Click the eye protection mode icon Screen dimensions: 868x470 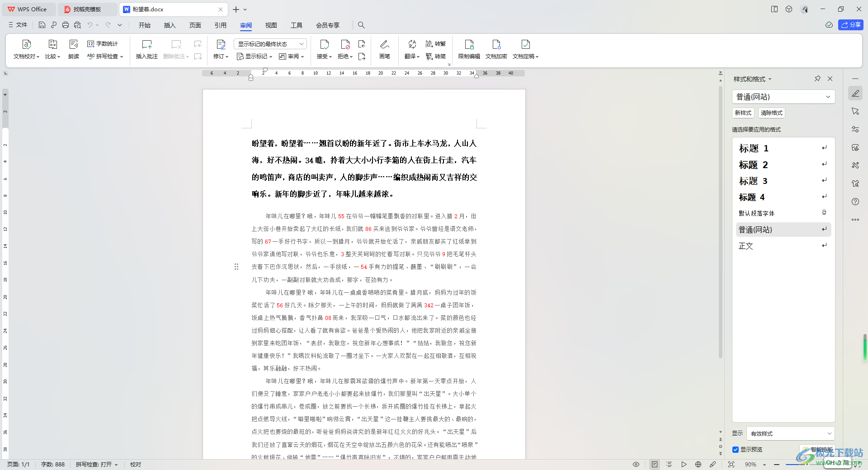[x=636, y=465]
